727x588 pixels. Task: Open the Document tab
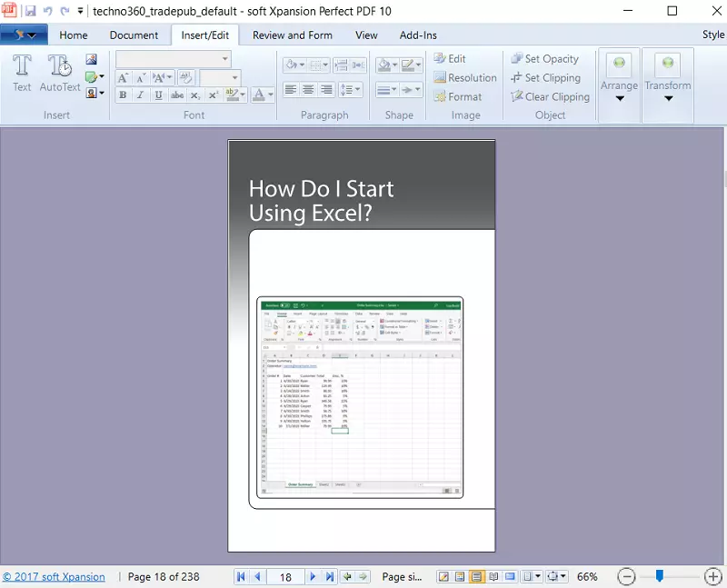point(134,35)
